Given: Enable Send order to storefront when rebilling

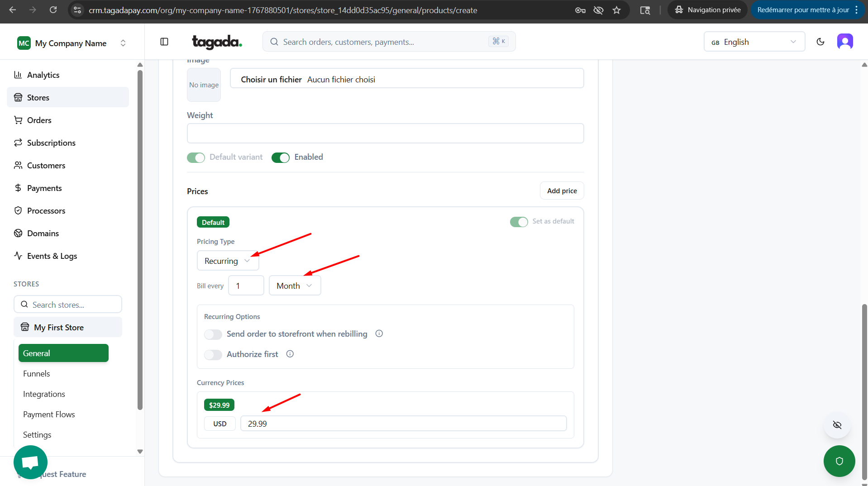Looking at the screenshot, I should coord(213,334).
